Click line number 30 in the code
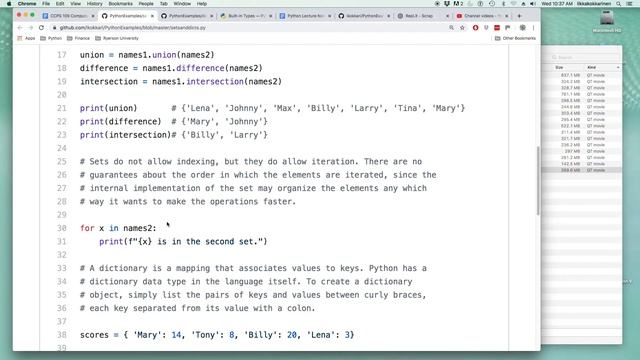The image size is (640, 360). point(62,228)
